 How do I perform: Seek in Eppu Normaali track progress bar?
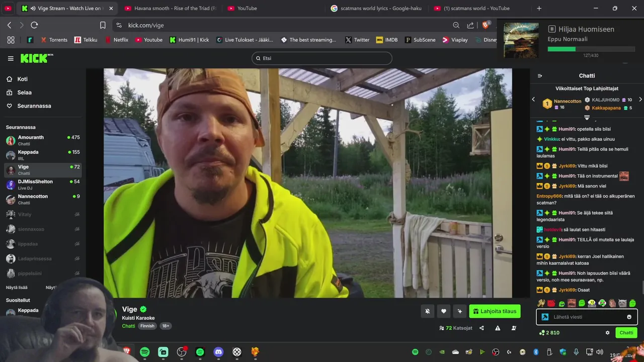591,49
